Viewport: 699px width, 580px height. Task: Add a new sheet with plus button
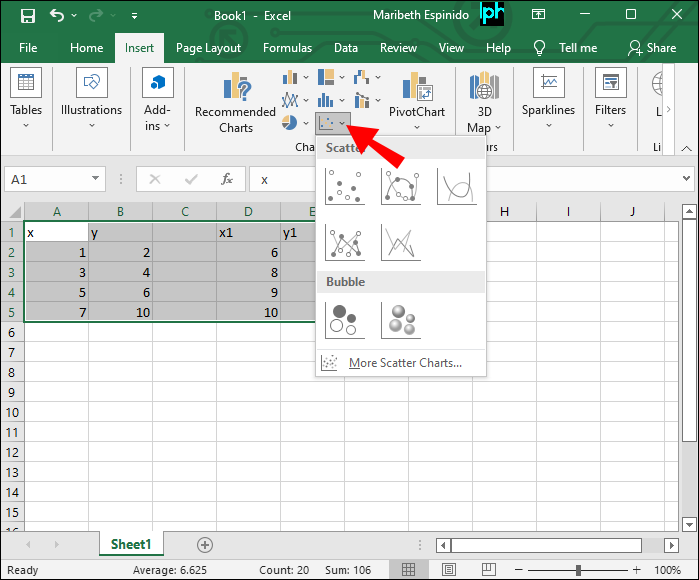pos(205,545)
